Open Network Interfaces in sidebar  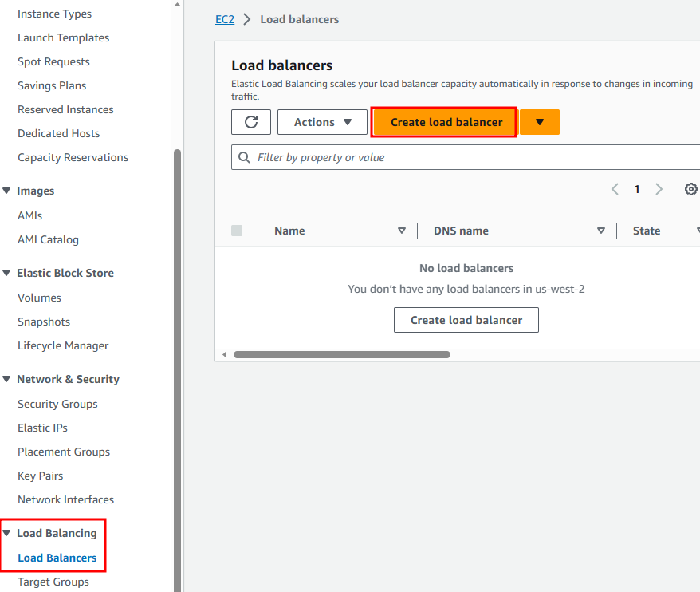(65, 499)
